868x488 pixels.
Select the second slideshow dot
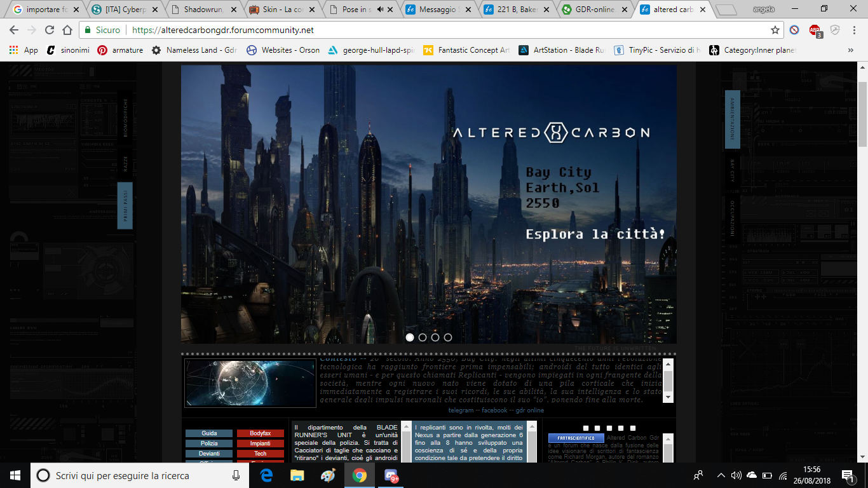[x=423, y=337]
